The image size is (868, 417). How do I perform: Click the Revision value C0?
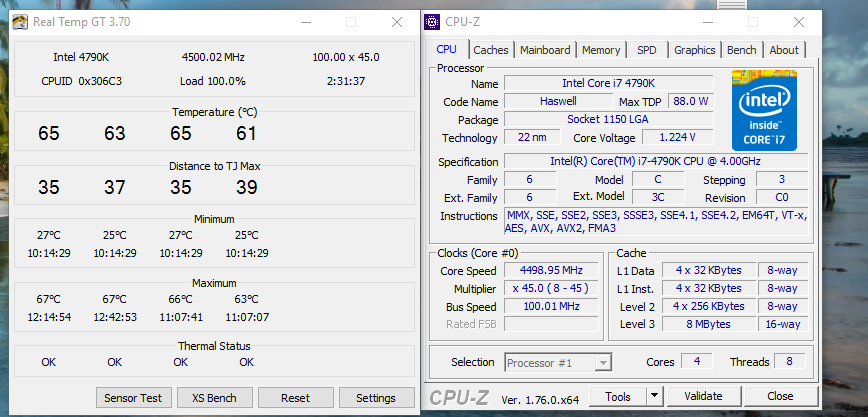(x=782, y=197)
